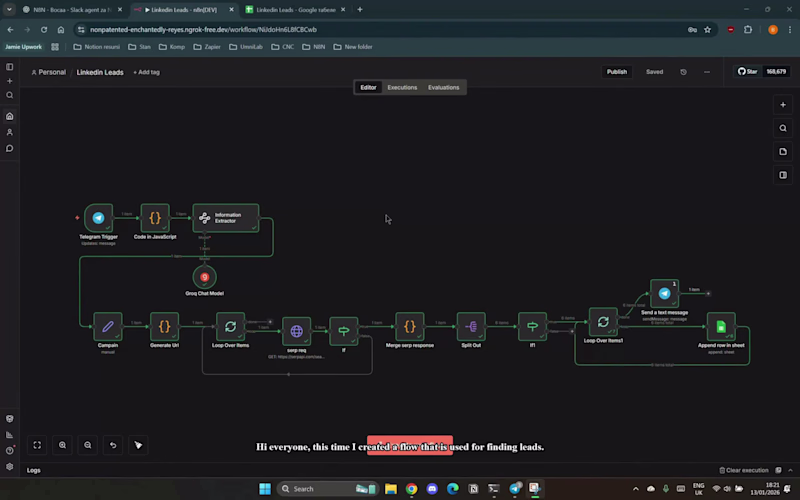Open the Telegram Trigger node

click(98, 218)
